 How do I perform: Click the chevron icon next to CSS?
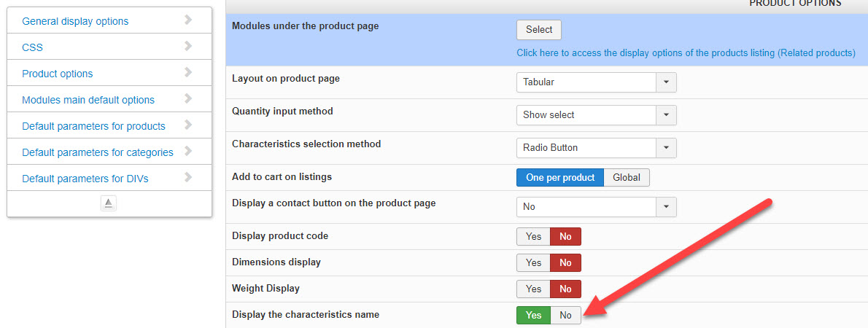188,47
